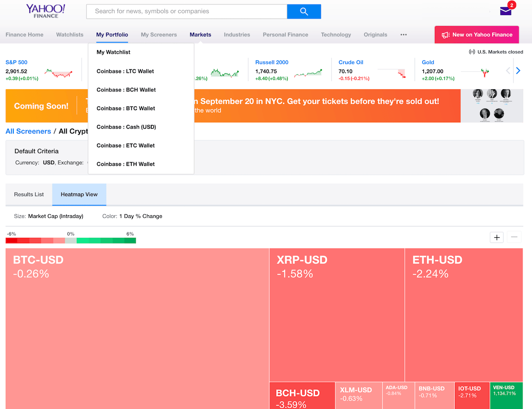Click the megaphone icon on the New on Yahoo Finance button
The height and width of the screenshot is (409, 532).
(x=446, y=35)
